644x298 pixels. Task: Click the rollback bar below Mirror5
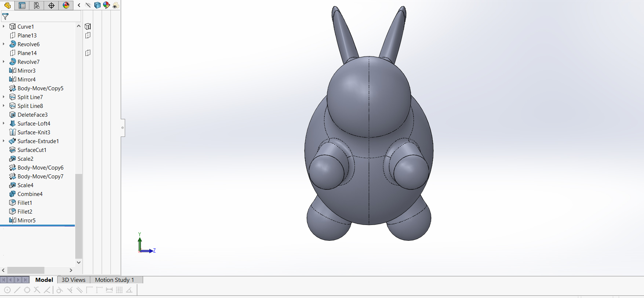tap(37, 225)
